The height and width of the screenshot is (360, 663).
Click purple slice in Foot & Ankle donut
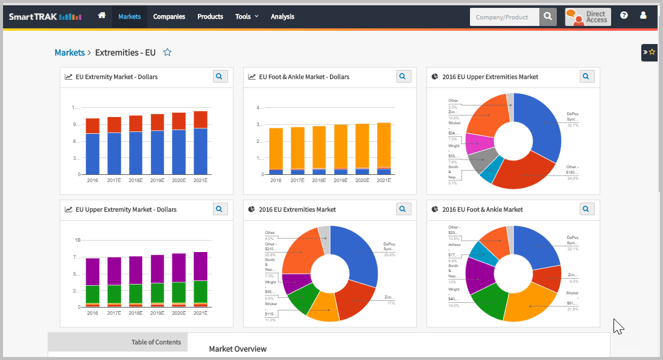[x=480, y=276]
